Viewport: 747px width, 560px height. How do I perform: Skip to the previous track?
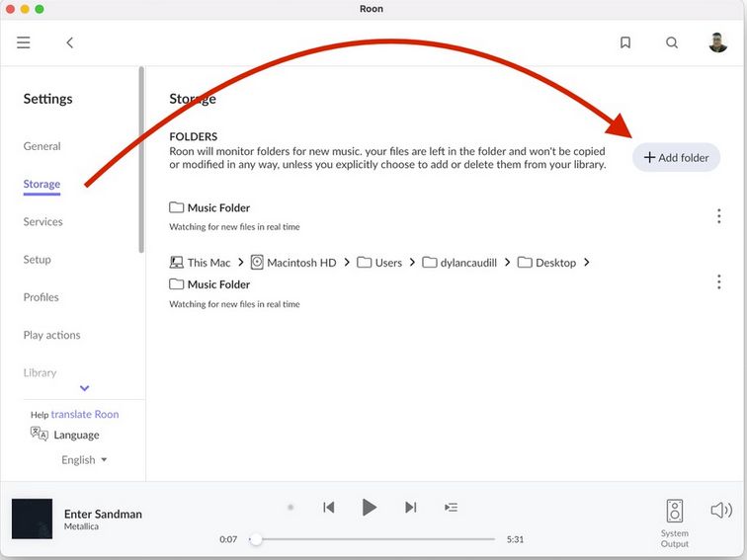329,507
